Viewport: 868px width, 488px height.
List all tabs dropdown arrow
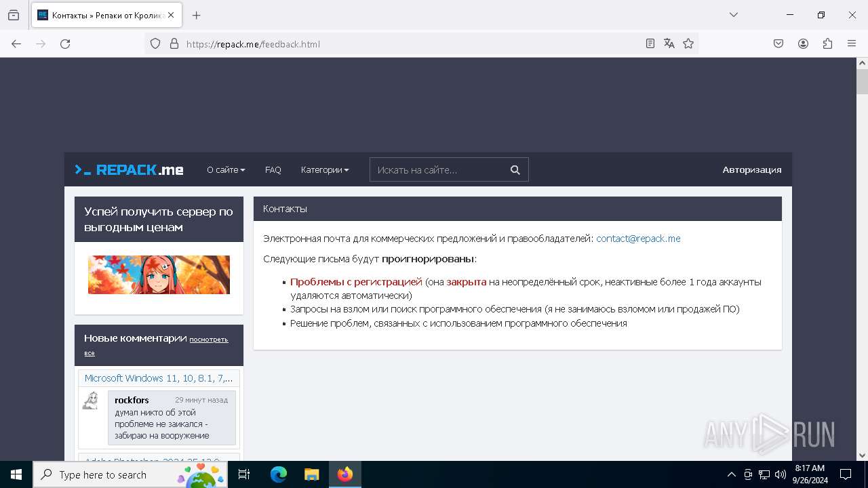(734, 15)
